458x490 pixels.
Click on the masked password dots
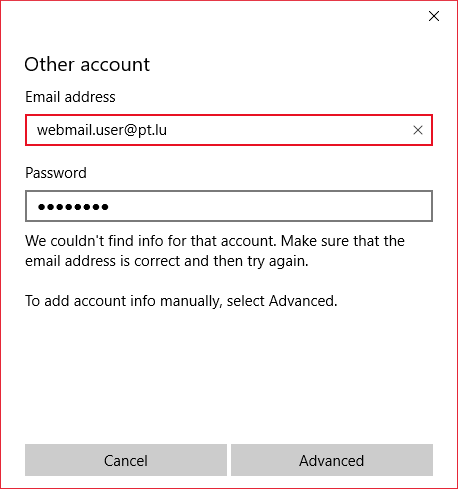pos(73,207)
